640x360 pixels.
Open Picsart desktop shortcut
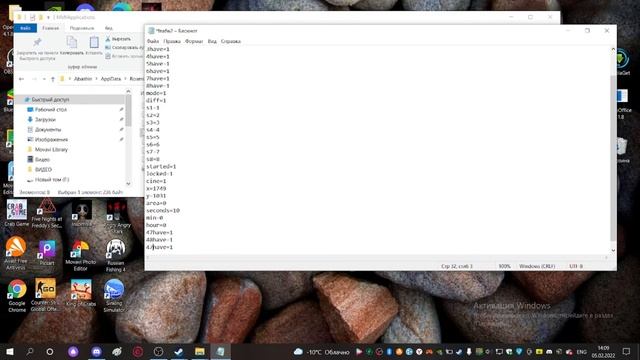(x=47, y=253)
